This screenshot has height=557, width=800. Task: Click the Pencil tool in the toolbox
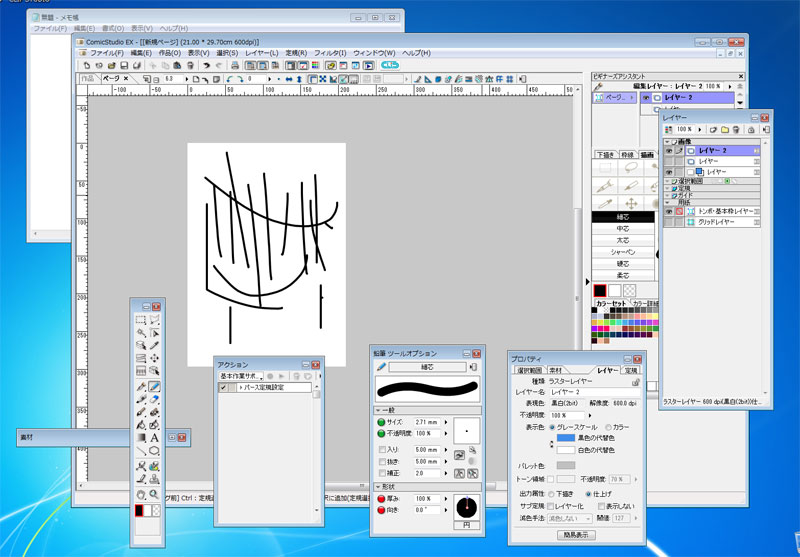pyautogui.click(x=155, y=385)
